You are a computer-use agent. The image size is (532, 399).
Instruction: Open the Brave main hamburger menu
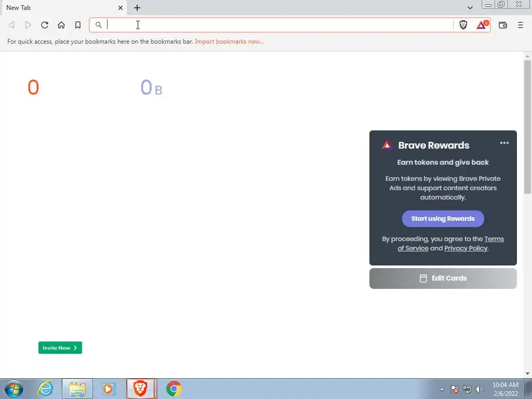(x=521, y=25)
